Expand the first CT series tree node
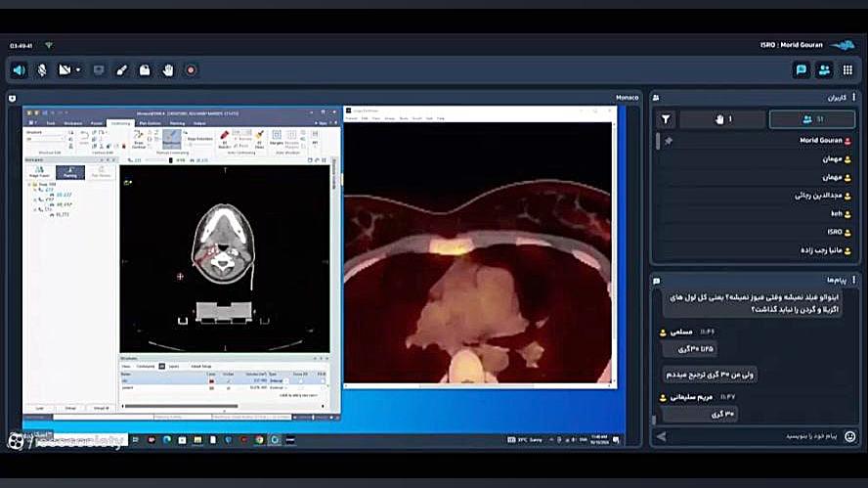The image size is (868, 488). 35,190
